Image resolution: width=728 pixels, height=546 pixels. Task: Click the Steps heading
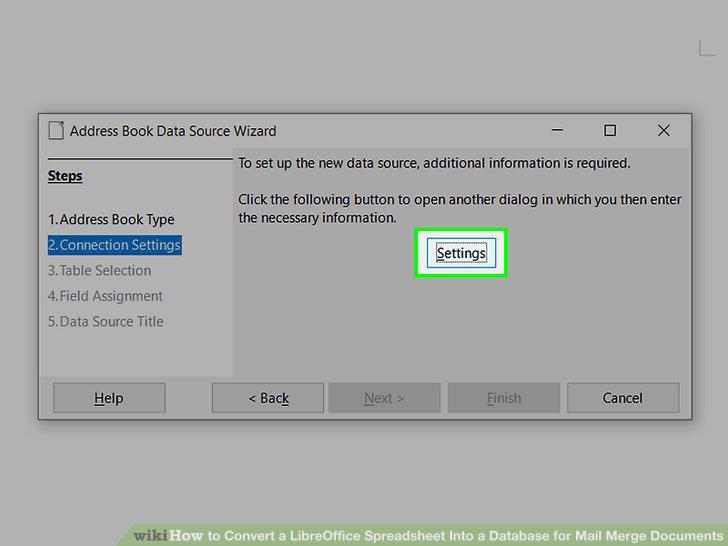pyautogui.click(x=65, y=176)
